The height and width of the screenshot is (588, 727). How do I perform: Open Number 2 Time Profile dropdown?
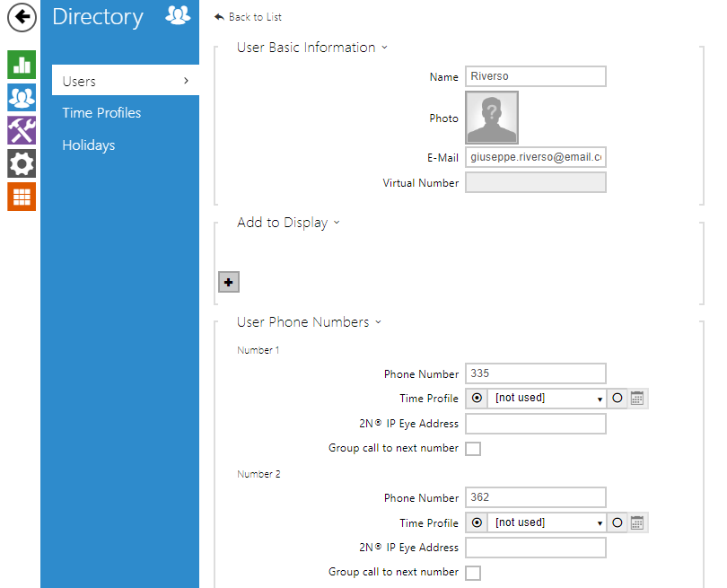click(547, 523)
